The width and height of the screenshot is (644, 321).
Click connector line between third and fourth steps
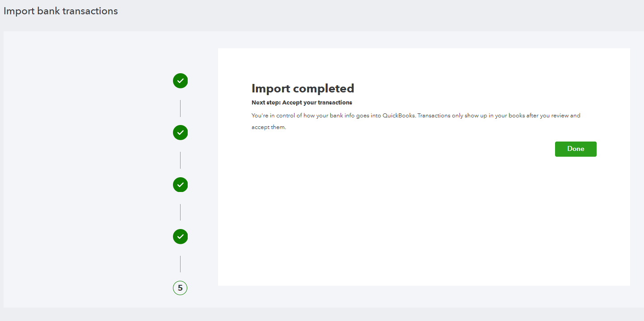(x=180, y=212)
